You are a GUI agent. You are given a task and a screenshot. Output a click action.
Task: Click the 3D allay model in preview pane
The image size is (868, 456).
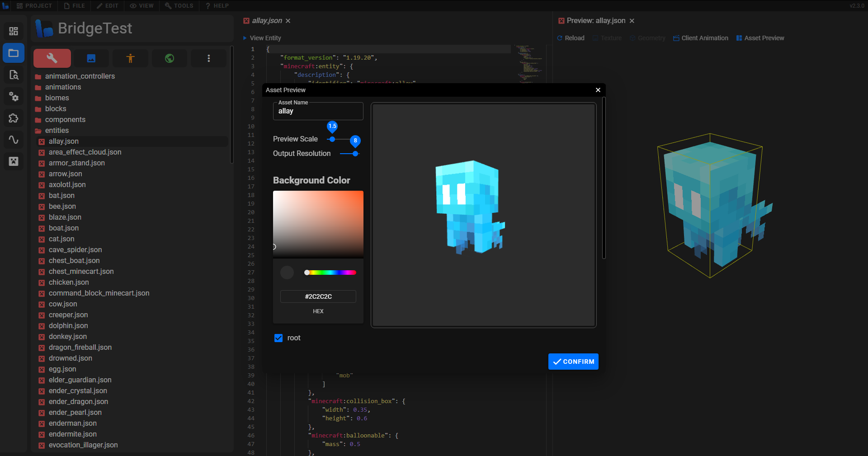(715, 205)
